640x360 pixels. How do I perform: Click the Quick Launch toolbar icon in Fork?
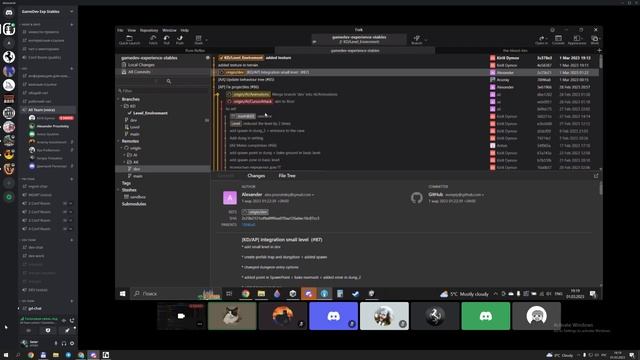129,40
